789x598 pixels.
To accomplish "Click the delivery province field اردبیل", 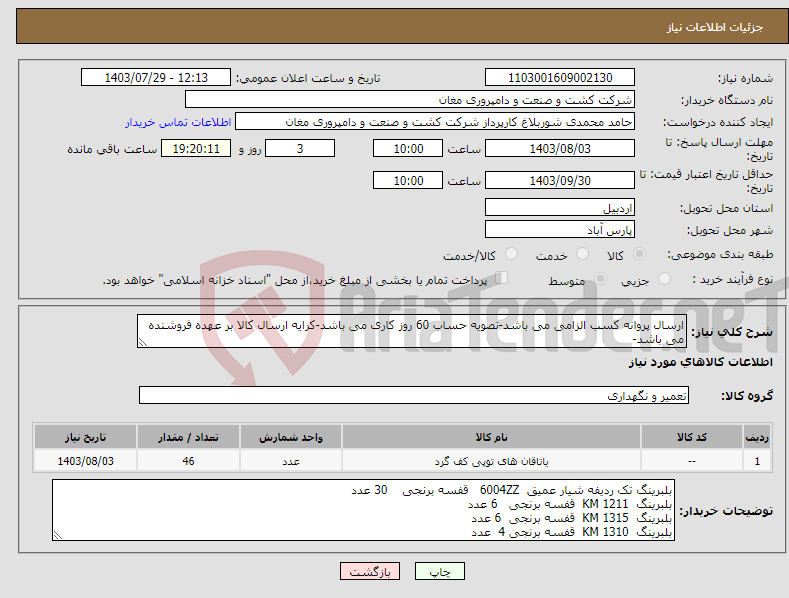I will click(x=560, y=207).
